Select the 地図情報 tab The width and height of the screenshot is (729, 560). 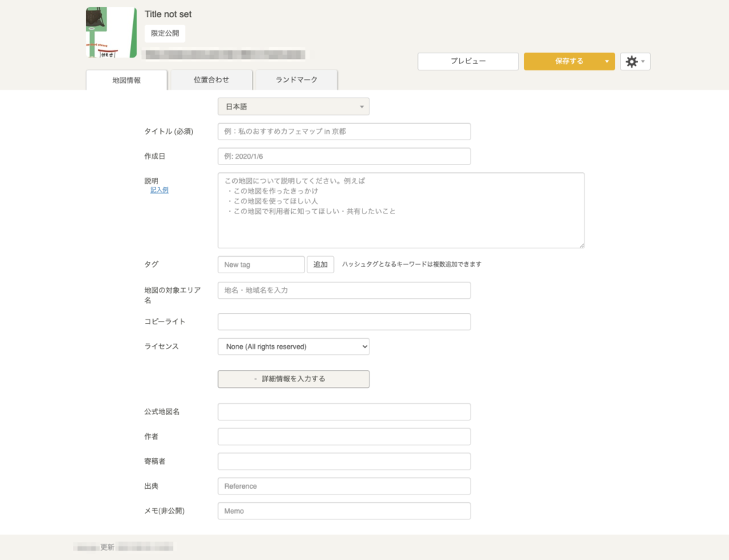(127, 80)
